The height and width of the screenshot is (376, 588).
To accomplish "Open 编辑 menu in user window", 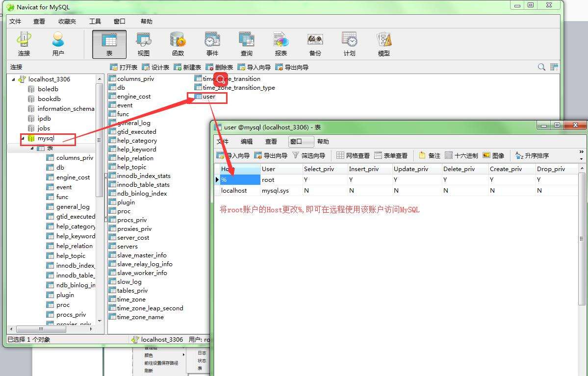I will [x=246, y=141].
